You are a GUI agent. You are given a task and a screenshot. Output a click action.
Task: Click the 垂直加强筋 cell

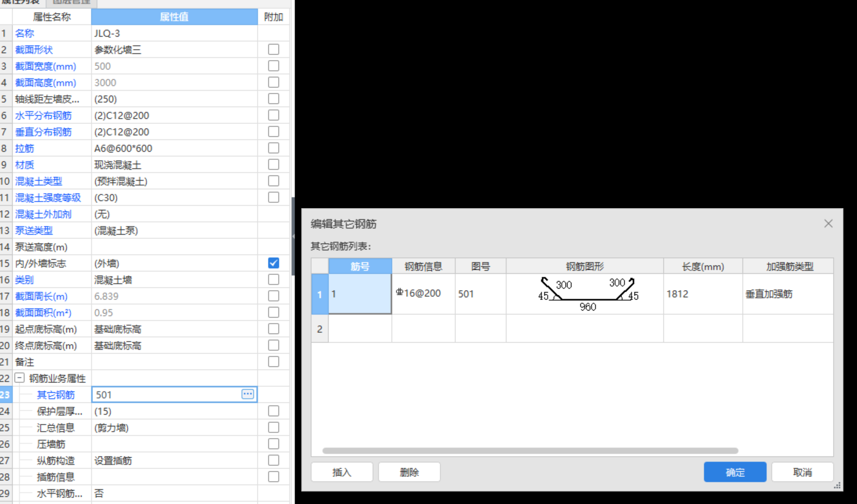pos(788,294)
